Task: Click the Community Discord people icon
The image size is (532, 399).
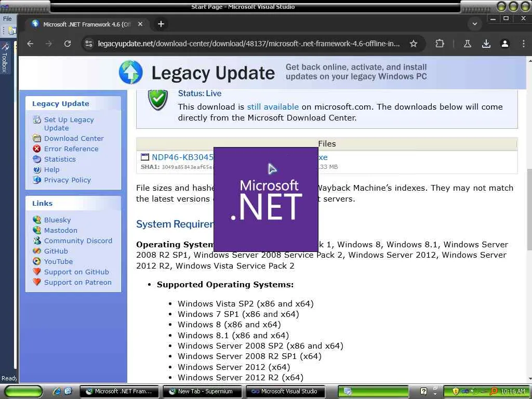Action: point(37,241)
